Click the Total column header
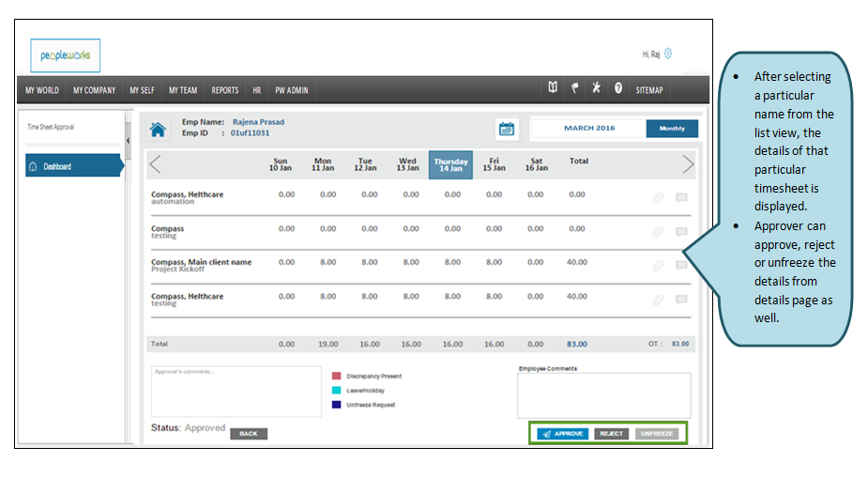This screenshot has height=479, width=868. point(579,162)
